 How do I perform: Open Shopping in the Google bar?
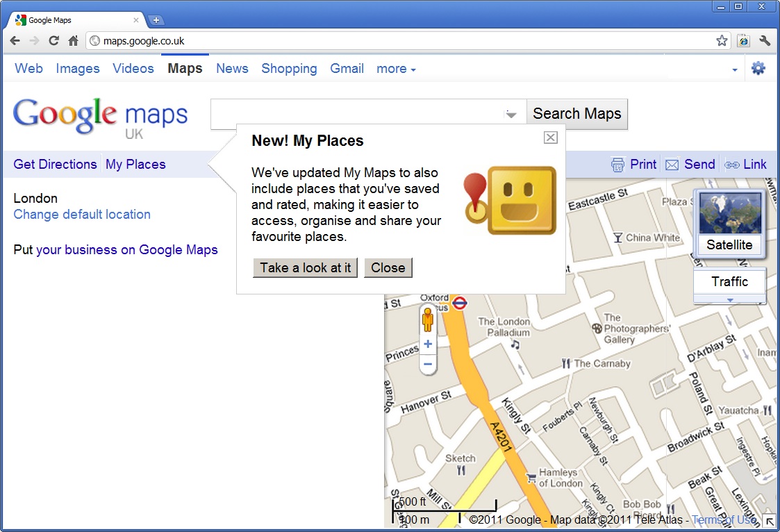coord(289,69)
